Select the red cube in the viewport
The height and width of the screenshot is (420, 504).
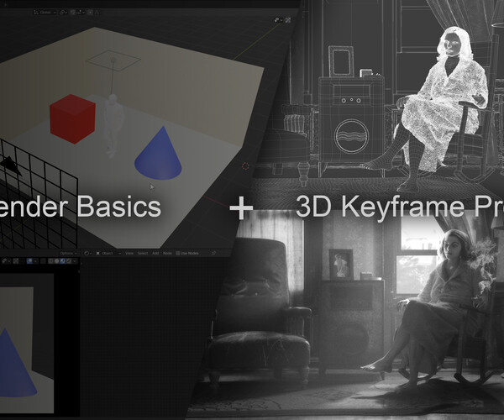[x=73, y=119]
